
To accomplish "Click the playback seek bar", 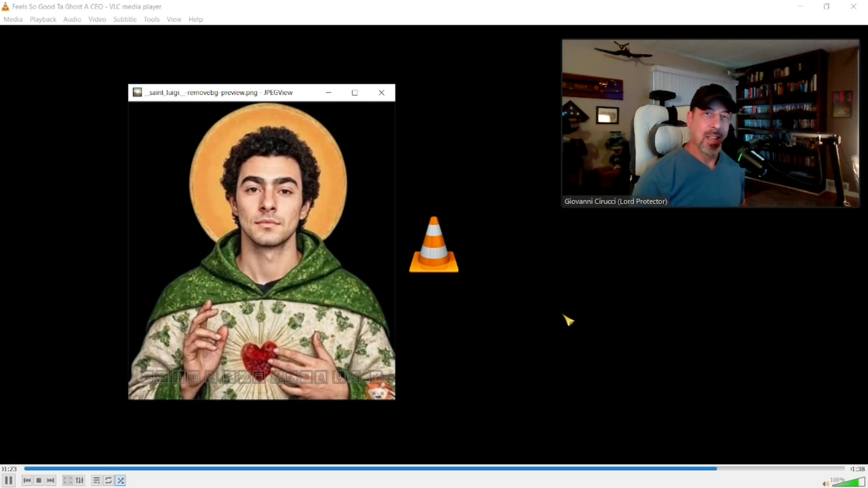I will click(x=434, y=468).
